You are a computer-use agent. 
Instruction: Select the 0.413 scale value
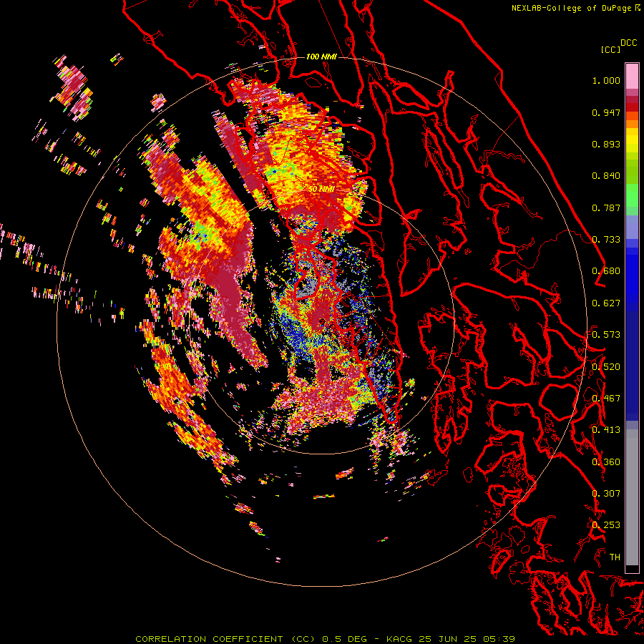[x=606, y=430]
